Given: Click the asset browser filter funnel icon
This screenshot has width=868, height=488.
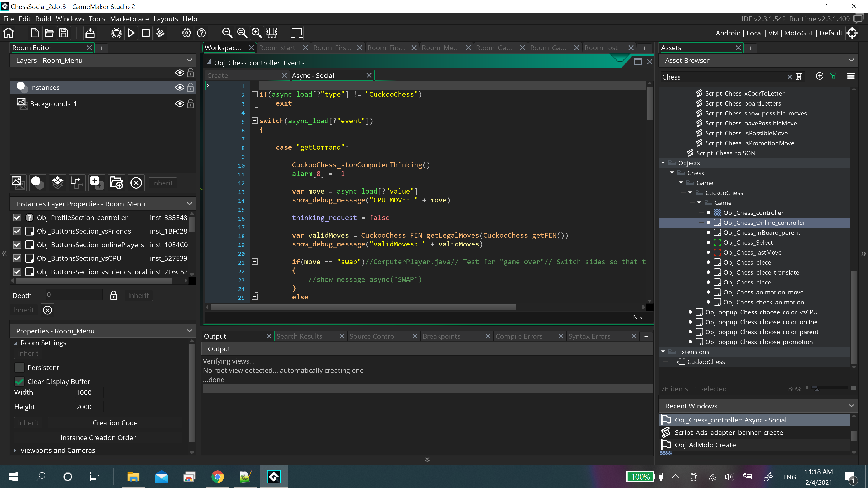Looking at the screenshot, I should (833, 76).
